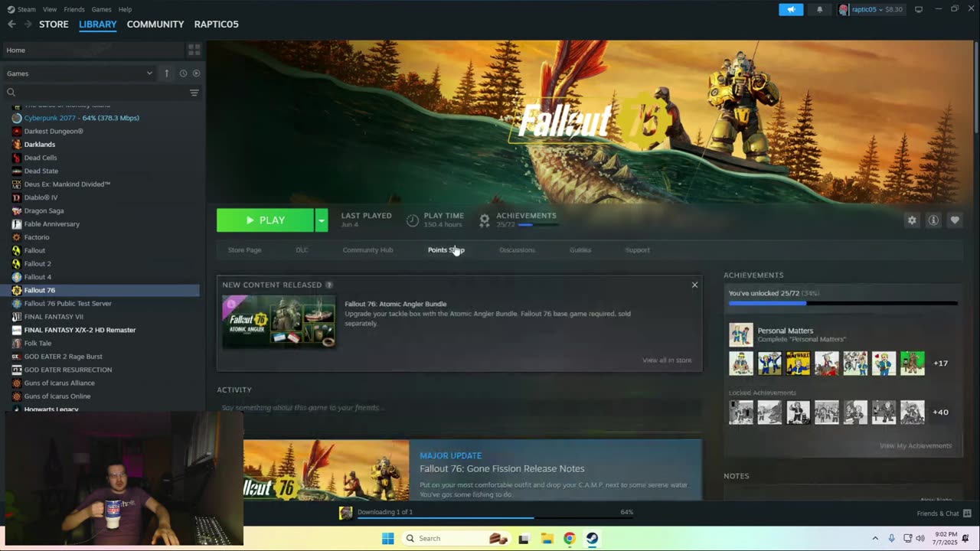The width and height of the screenshot is (980, 551).
Task: Launch Google Chrome from the taskbar
Action: (x=569, y=538)
